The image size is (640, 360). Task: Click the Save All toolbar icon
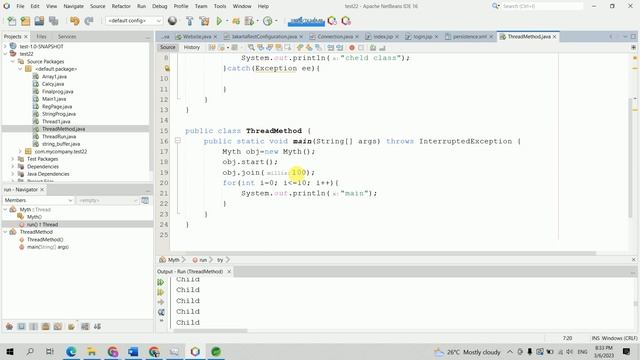53,21
